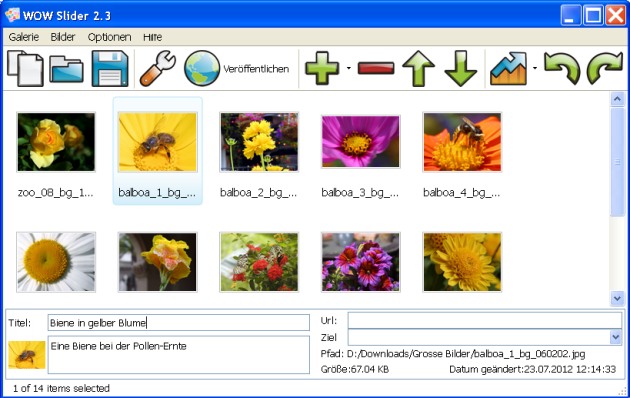
Task: Click the '1 of 14 items selected' status
Action: pos(61,388)
